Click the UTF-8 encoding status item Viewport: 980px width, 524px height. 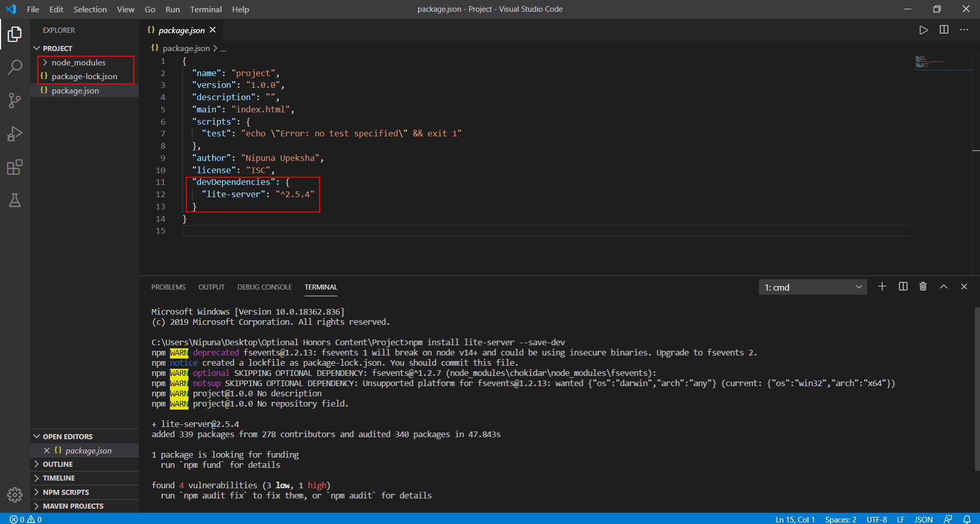pyautogui.click(x=876, y=519)
